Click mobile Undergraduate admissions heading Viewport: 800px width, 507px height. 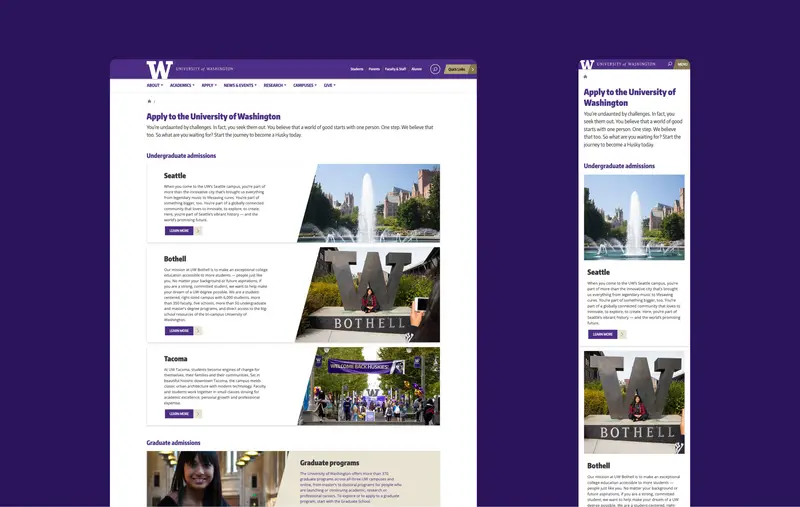coord(619,166)
